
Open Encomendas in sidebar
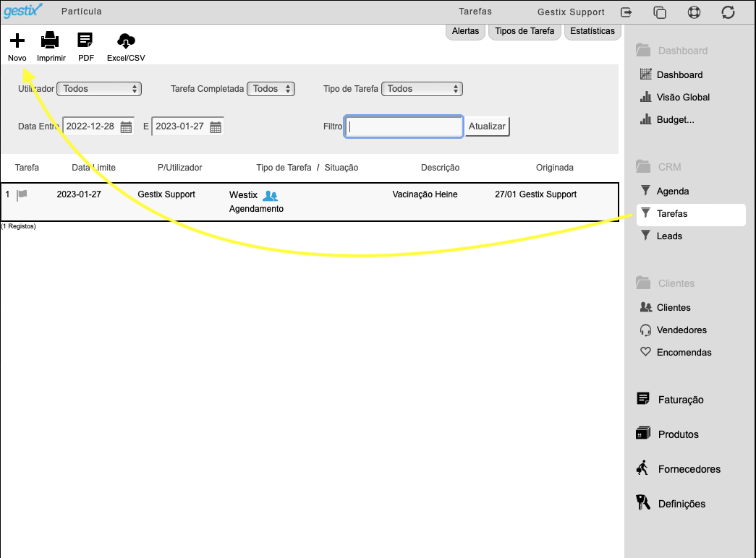click(x=684, y=352)
